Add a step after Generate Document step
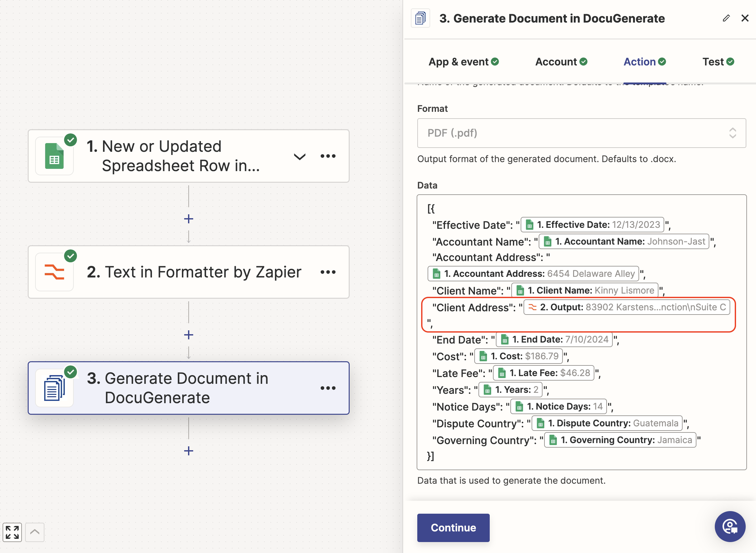This screenshot has width=756, height=553. coord(189,451)
